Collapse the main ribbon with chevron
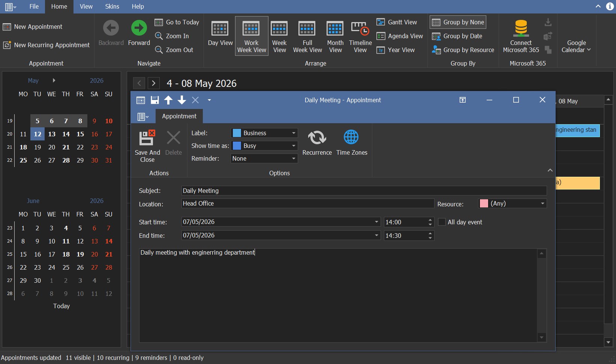616x364 pixels. coord(598,6)
